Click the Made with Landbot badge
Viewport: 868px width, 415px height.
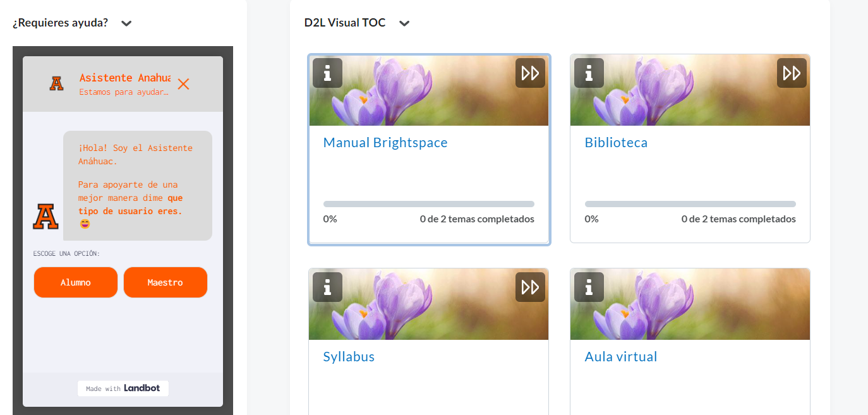(x=123, y=388)
